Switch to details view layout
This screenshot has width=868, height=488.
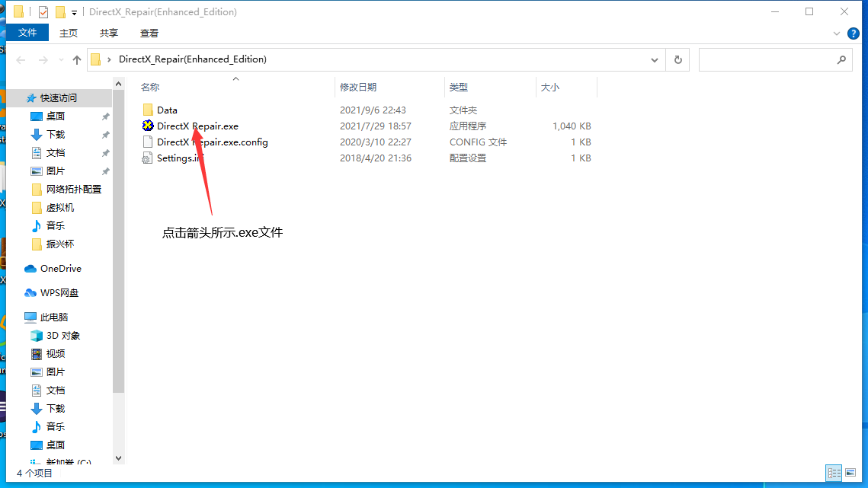point(834,473)
